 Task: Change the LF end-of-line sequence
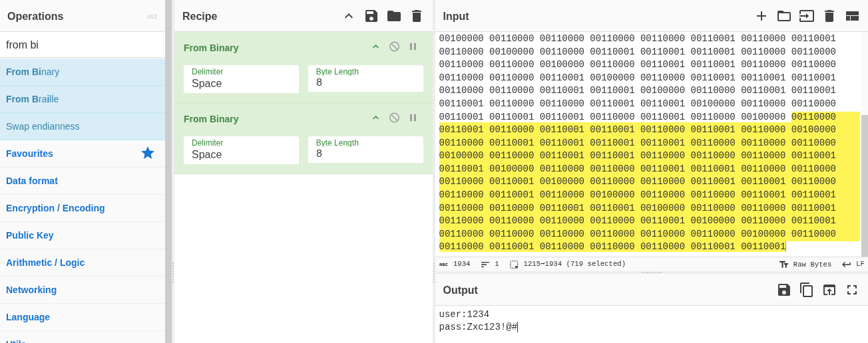[x=853, y=264]
